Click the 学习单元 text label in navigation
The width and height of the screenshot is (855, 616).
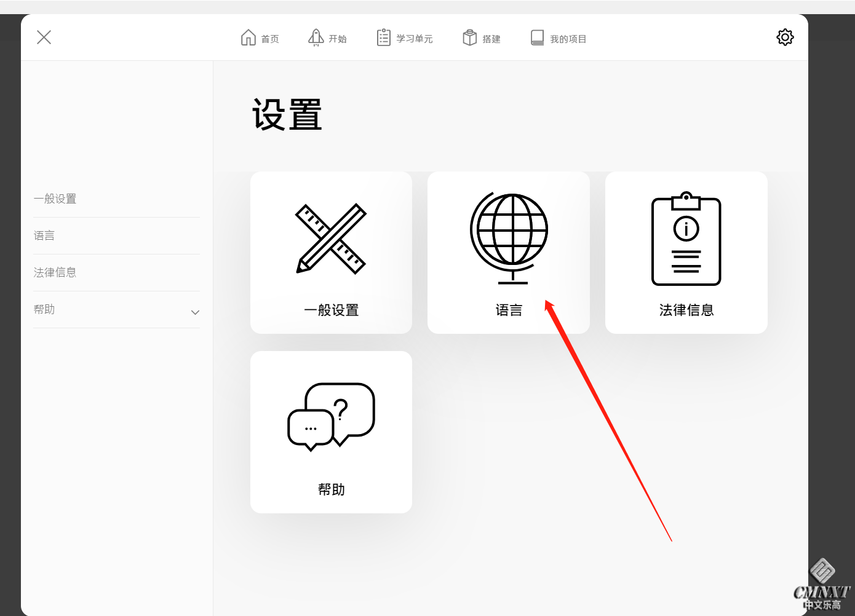coord(414,39)
